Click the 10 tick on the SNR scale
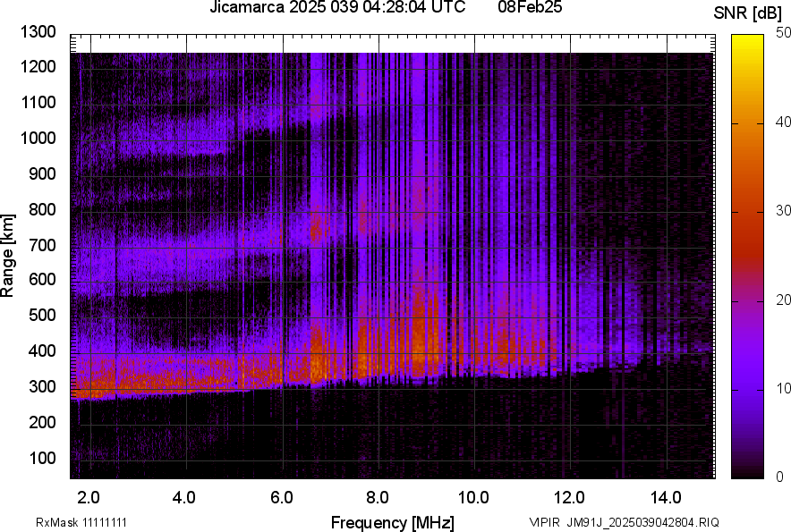This screenshot has height=532, width=791. [784, 389]
